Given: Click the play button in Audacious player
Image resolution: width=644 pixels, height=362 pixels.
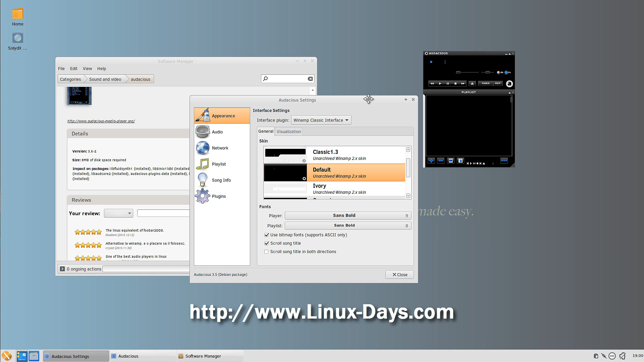Looking at the screenshot, I should (x=440, y=83).
